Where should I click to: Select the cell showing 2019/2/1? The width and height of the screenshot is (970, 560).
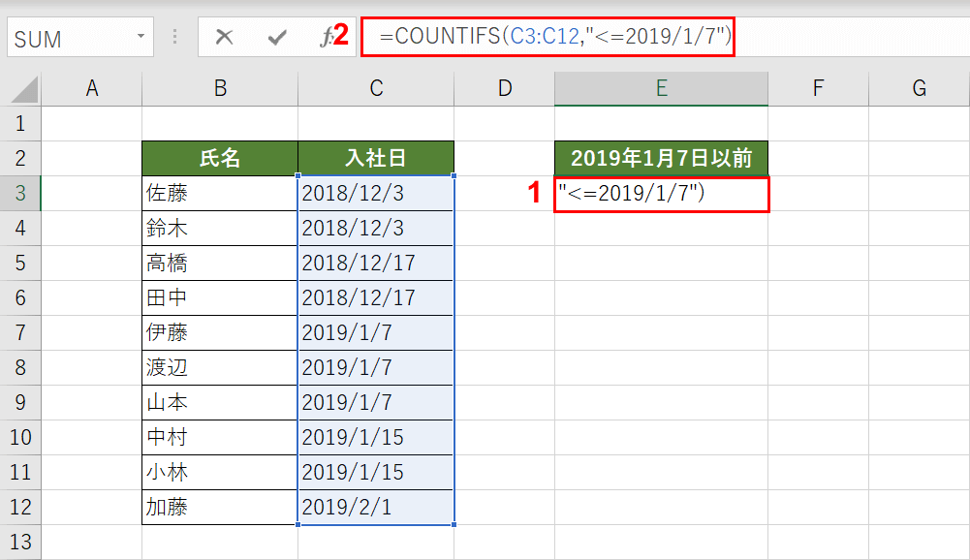click(x=376, y=507)
